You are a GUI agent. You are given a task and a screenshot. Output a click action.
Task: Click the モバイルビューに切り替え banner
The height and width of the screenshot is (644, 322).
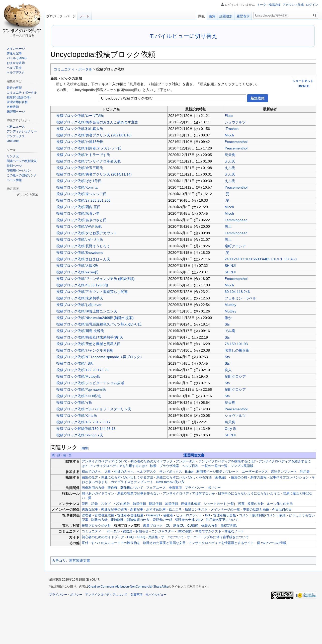pos(183,36)
